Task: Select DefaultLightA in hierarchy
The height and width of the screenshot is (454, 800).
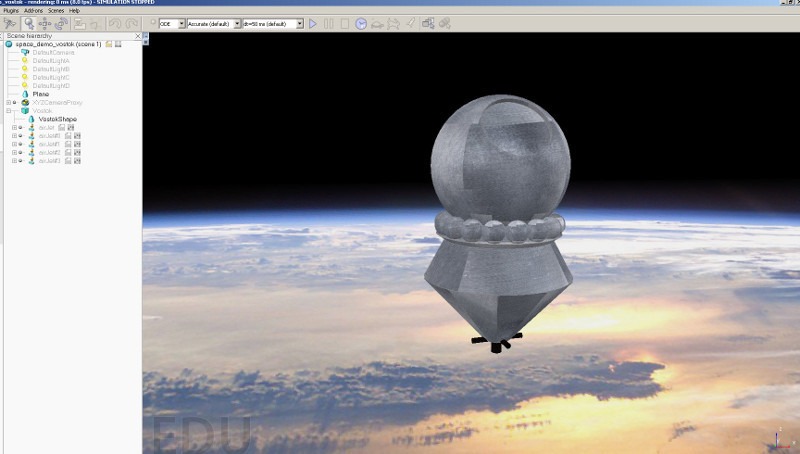Action: 51,61
